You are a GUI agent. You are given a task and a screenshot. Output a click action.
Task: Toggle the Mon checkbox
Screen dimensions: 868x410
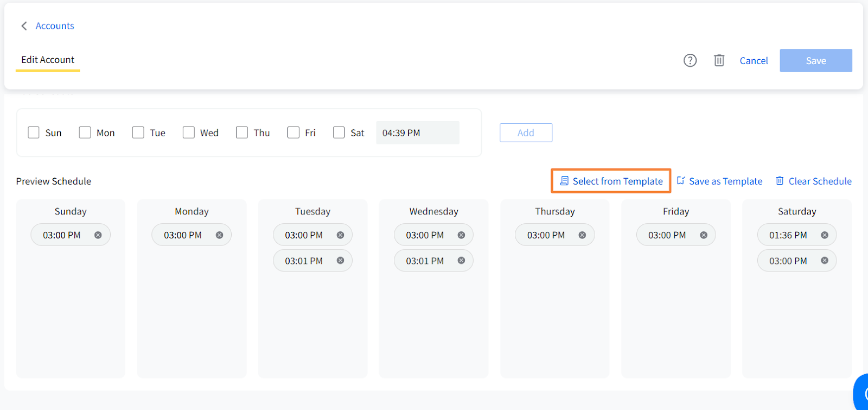(x=85, y=133)
